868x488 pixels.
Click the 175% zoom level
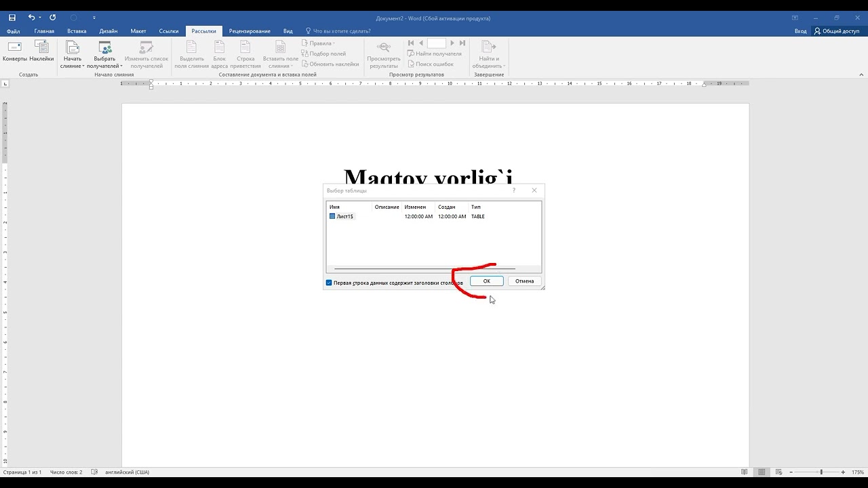(x=858, y=472)
